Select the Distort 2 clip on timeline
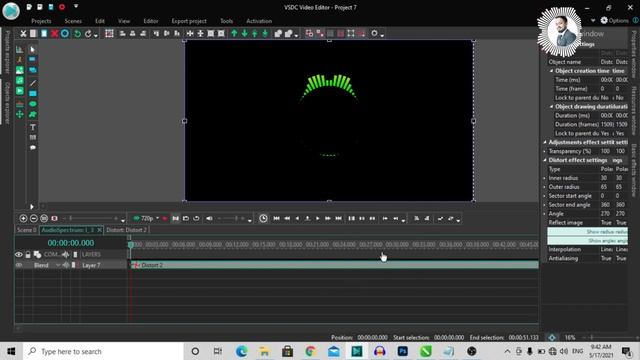Screen dimensions: 640x360 pos(334,265)
